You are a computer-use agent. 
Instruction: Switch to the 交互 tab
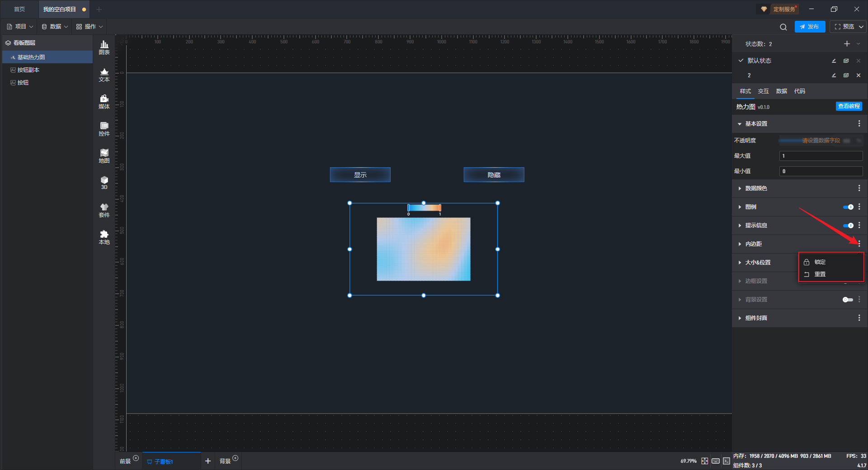tap(763, 91)
